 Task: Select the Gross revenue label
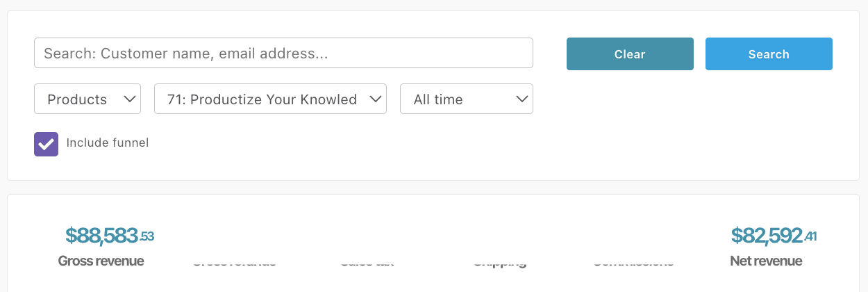click(x=101, y=261)
